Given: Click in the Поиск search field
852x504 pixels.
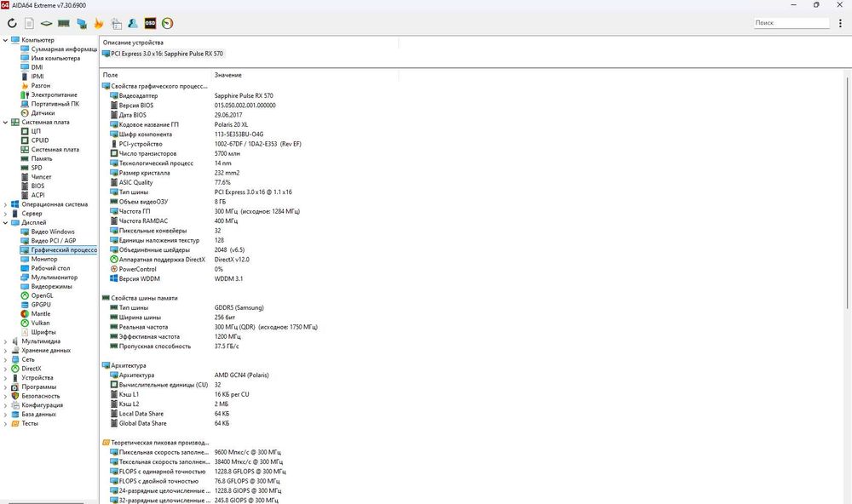Looking at the screenshot, I should pos(792,23).
